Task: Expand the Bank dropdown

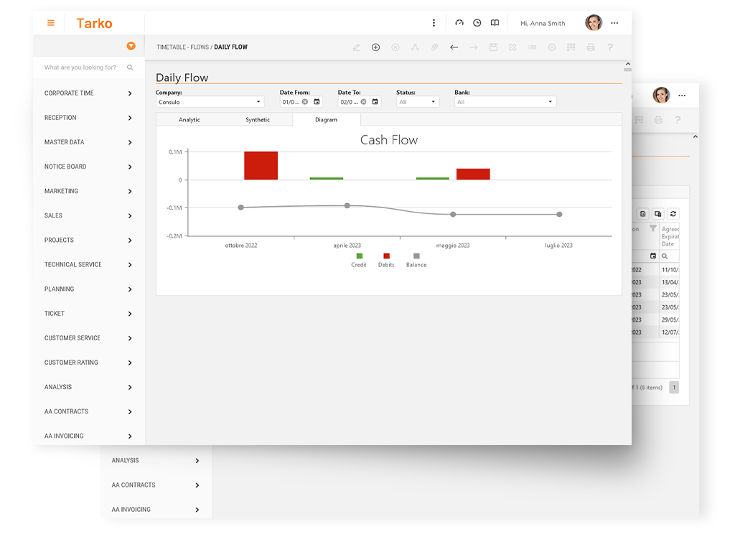Action: pyautogui.click(x=505, y=102)
